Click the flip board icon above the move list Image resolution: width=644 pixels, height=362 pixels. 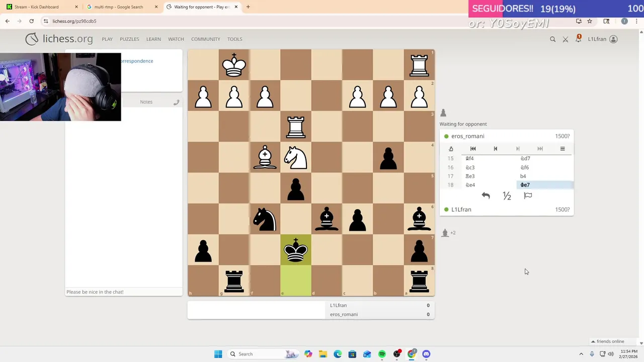[451, 149]
